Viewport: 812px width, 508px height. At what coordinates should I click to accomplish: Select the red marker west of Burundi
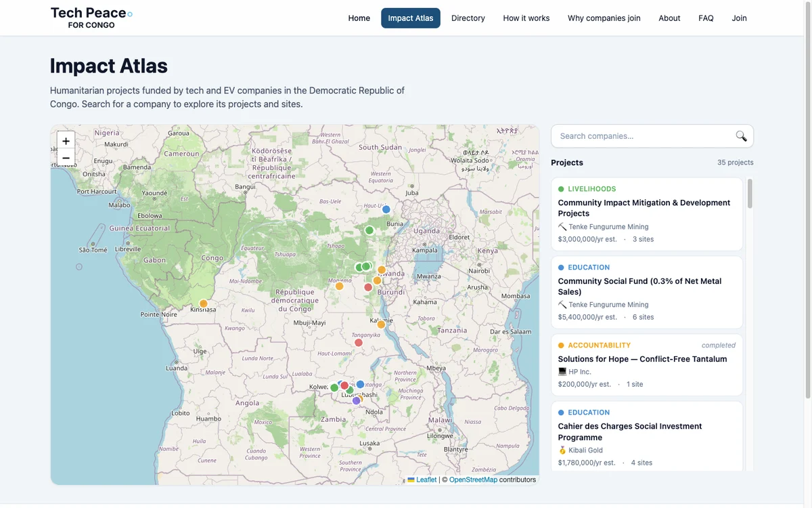click(368, 287)
